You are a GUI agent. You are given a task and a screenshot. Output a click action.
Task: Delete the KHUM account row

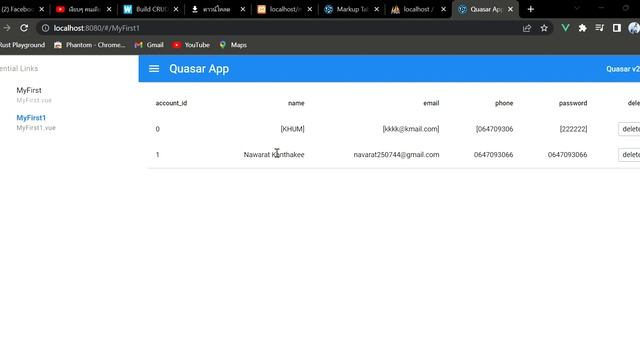[x=630, y=129]
